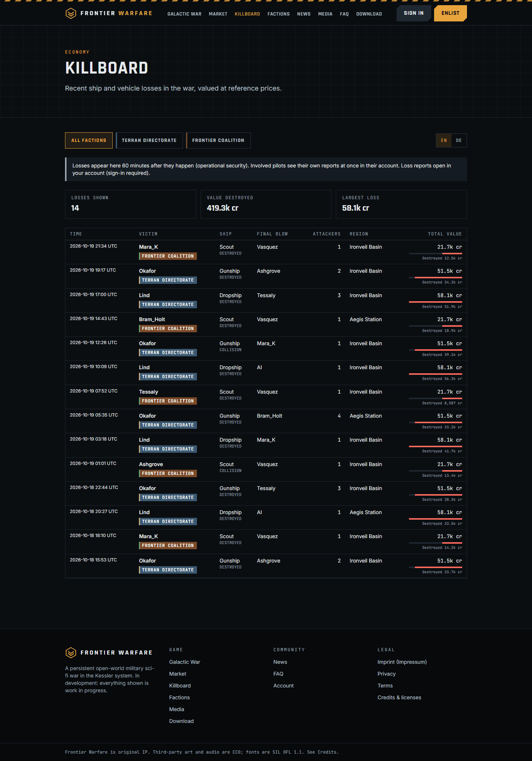The width and height of the screenshot is (532, 761).
Task: Open the Download footer link
Action: 181,721
